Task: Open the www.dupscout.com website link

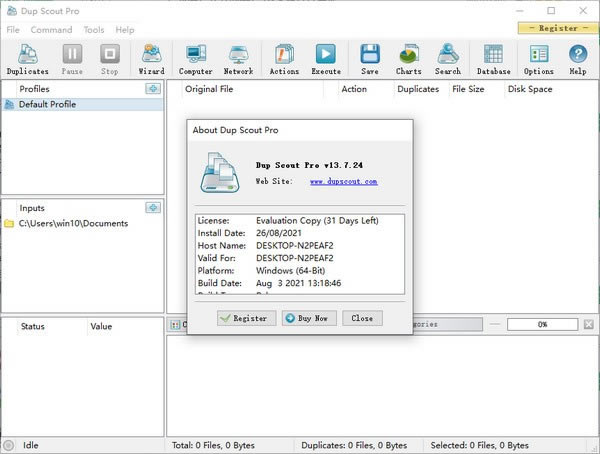Action: pyautogui.click(x=344, y=181)
